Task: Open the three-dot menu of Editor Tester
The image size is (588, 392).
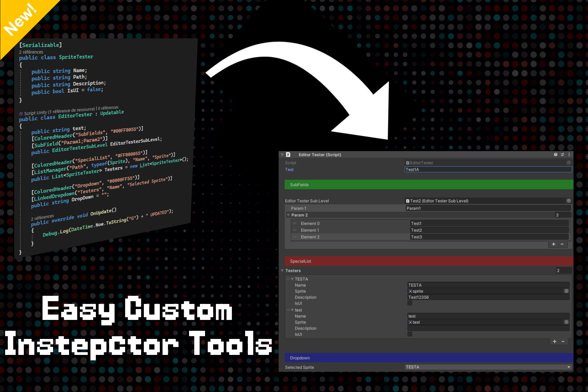Action: coord(569,155)
